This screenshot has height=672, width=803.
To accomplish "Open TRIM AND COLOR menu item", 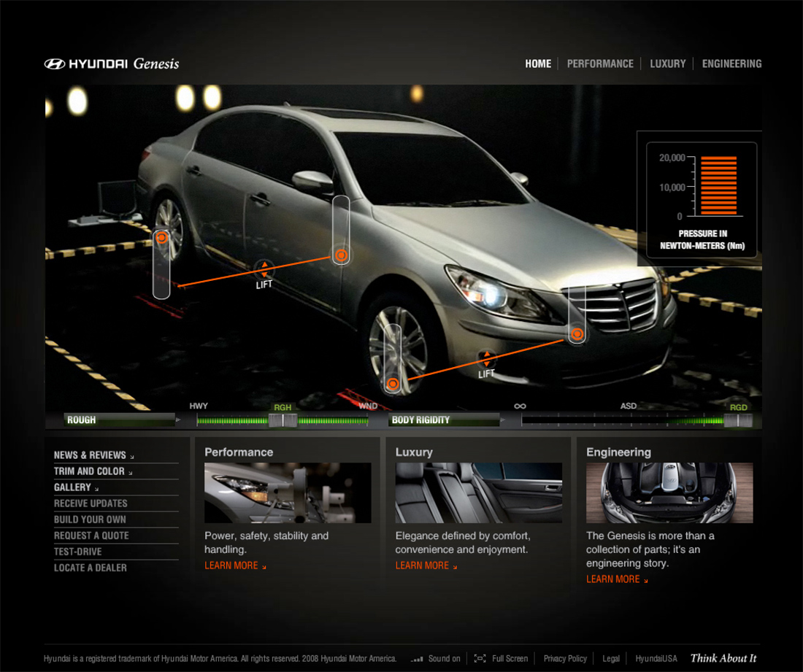I will (x=93, y=471).
